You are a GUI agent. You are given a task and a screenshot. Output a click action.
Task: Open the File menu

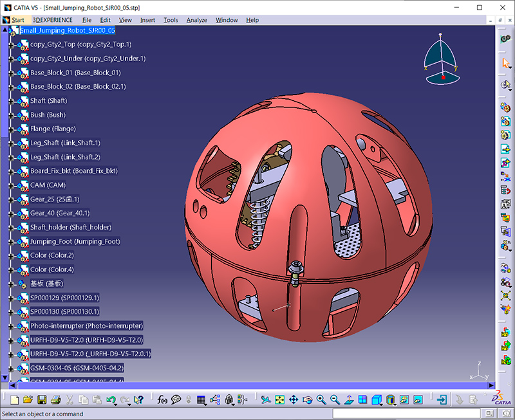[87, 20]
